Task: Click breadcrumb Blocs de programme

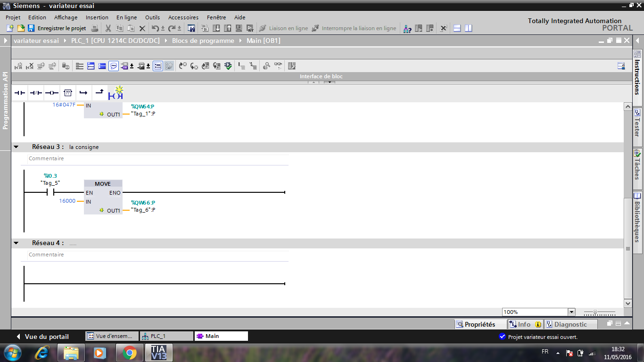Action: [203, 41]
